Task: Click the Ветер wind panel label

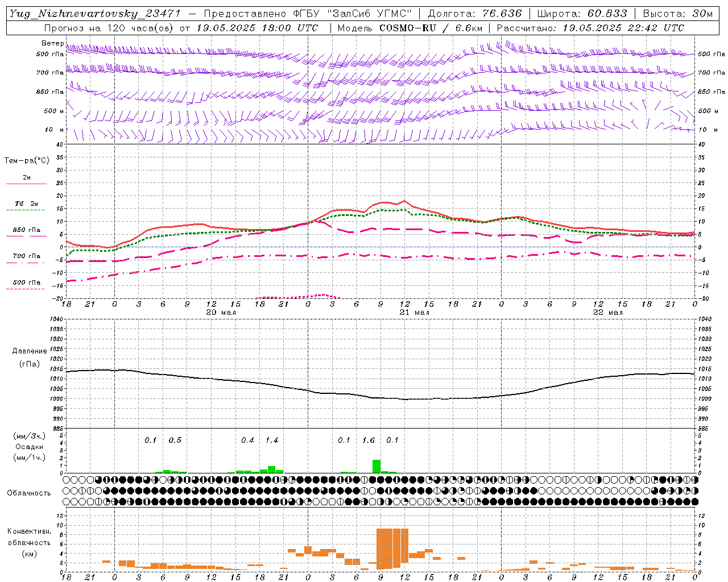Action: pyautogui.click(x=52, y=43)
